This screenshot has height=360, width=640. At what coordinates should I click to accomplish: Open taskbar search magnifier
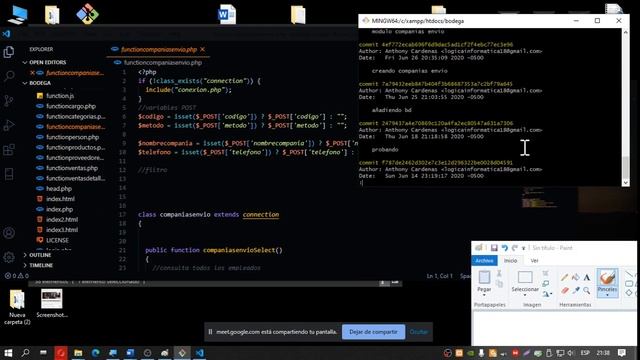pyautogui.click(x=25, y=353)
